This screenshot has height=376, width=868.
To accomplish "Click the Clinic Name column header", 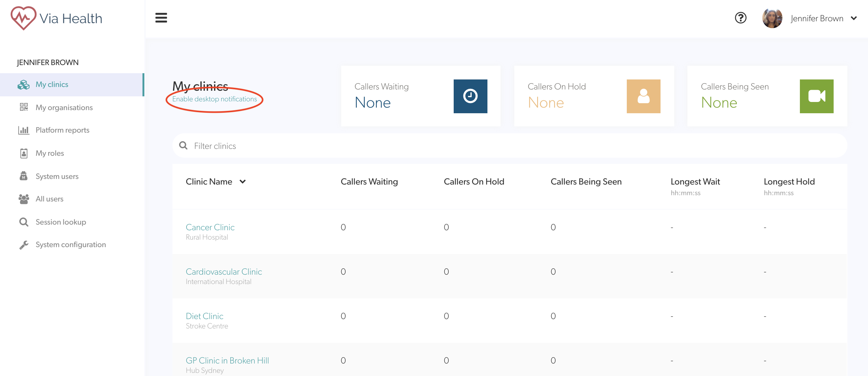I will pyautogui.click(x=209, y=182).
